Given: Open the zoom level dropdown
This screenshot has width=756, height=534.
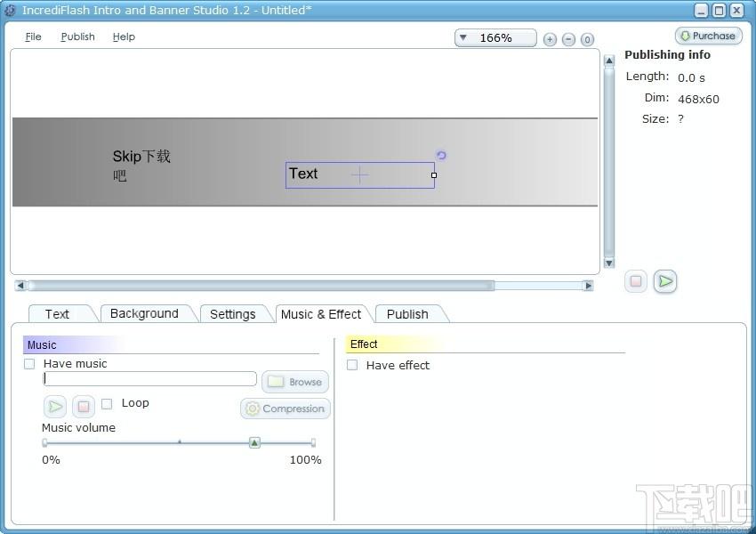Looking at the screenshot, I should point(495,38).
